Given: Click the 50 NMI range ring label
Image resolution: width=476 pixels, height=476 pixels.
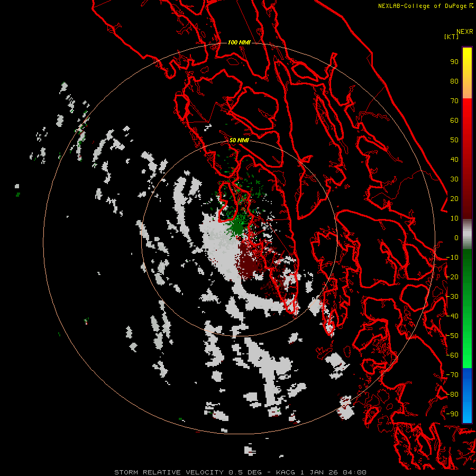Looking at the screenshot, I should [x=239, y=140].
